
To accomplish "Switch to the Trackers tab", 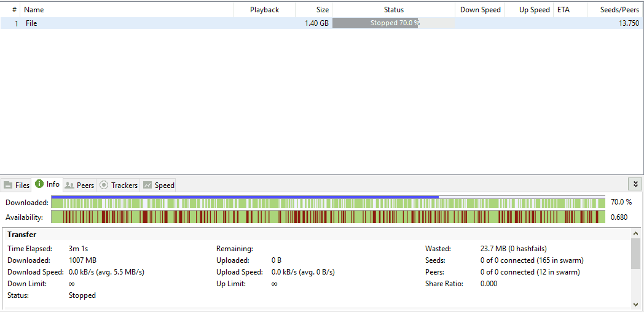I will pyautogui.click(x=118, y=185).
